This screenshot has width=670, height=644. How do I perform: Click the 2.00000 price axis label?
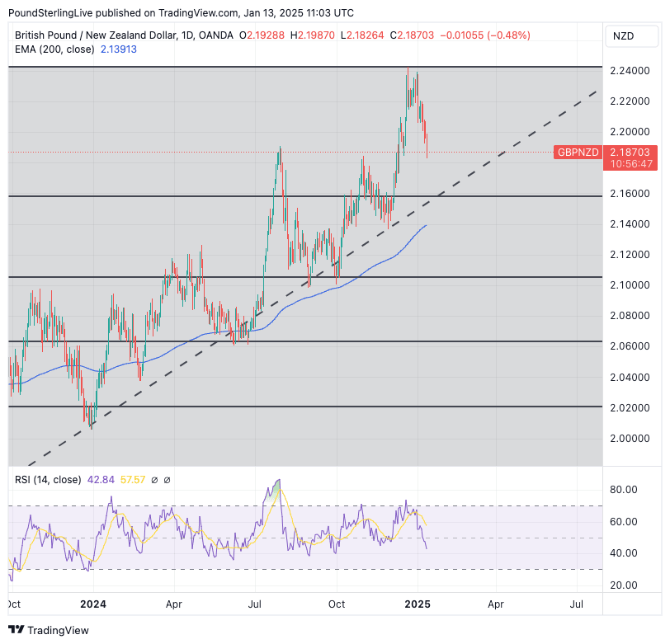pyautogui.click(x=629, y=438)
